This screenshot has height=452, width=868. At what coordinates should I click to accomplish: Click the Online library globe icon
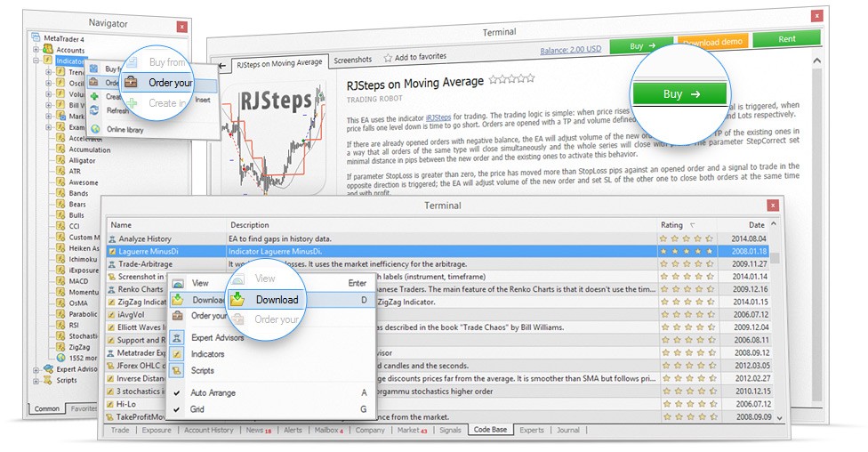click(x=94, y=130)
